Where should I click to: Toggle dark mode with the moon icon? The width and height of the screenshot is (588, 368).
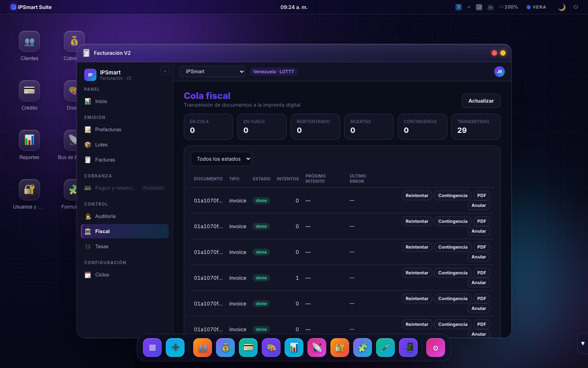click(562, 7)
